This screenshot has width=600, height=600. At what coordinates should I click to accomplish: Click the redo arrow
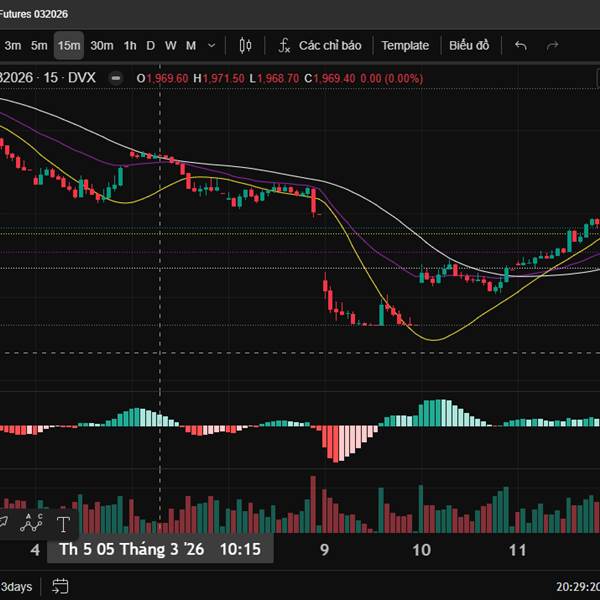pyautogui.click(x=552, y=45)
